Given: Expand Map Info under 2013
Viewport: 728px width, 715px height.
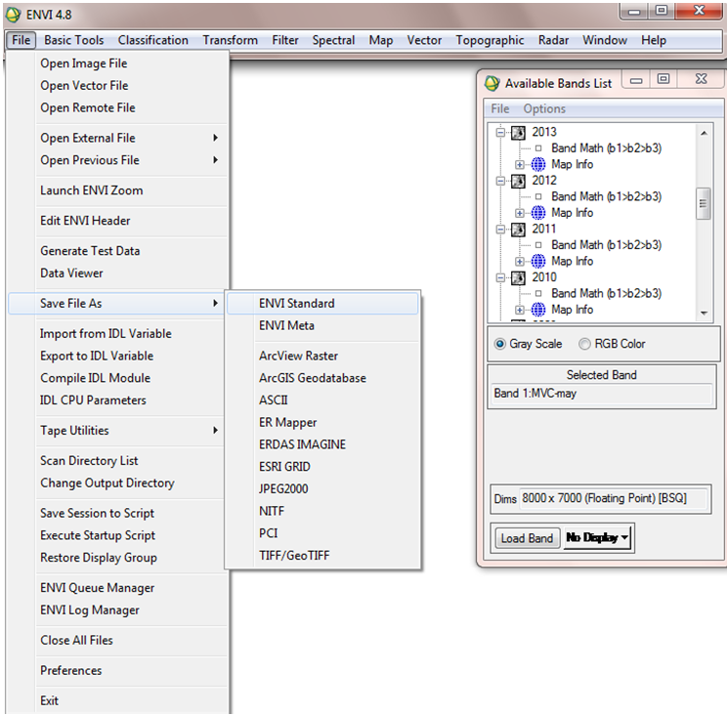Looking at the screenshot, I should pyautogui.click(x=520, y=165).
